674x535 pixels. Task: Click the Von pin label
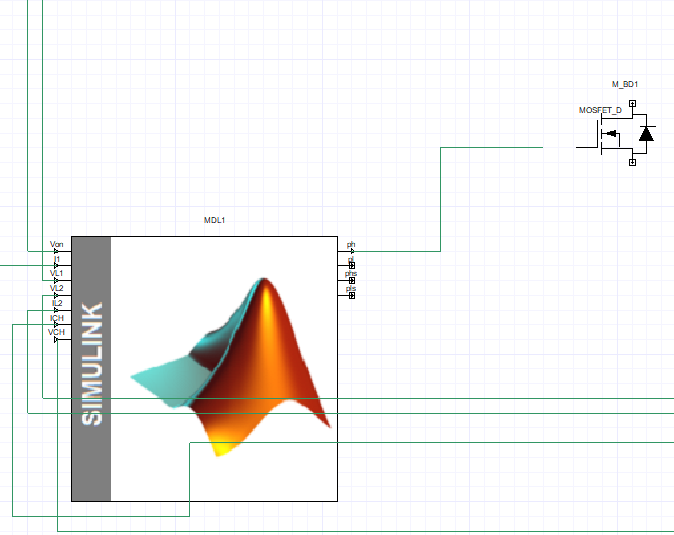click(56, 244)
